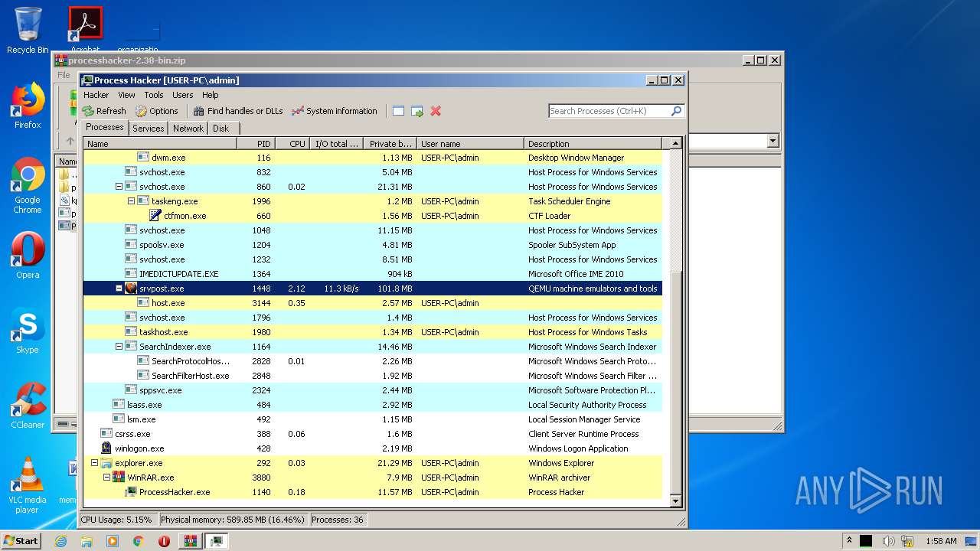
Task: Open the CCleaner desktop shortcut
Action: click(28, 406)
